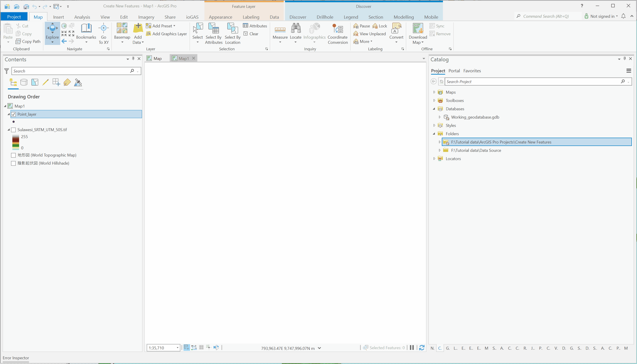
Task: Click the Portal link in Catalog
Action: coord(454,71)
